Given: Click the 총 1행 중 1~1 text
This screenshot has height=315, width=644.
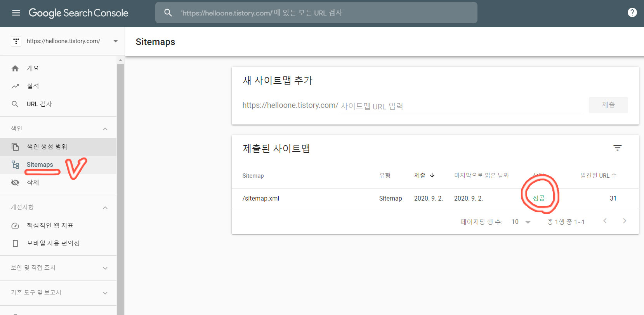Looking at the screenshot, I should click(566, 222).
